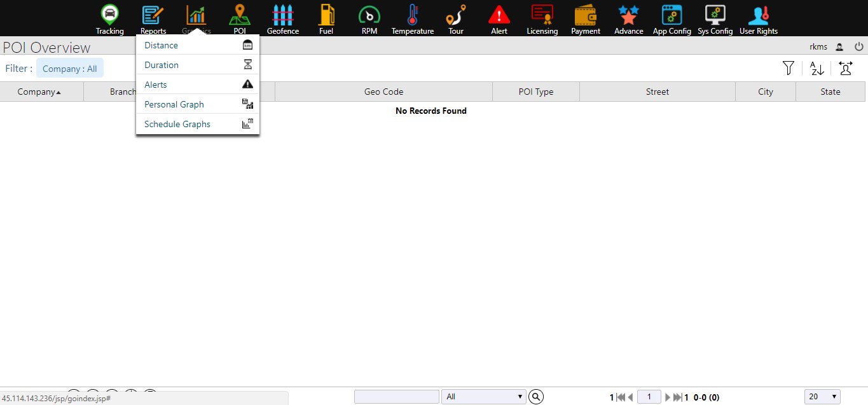Click the logout power icon

tap(859, 46)
